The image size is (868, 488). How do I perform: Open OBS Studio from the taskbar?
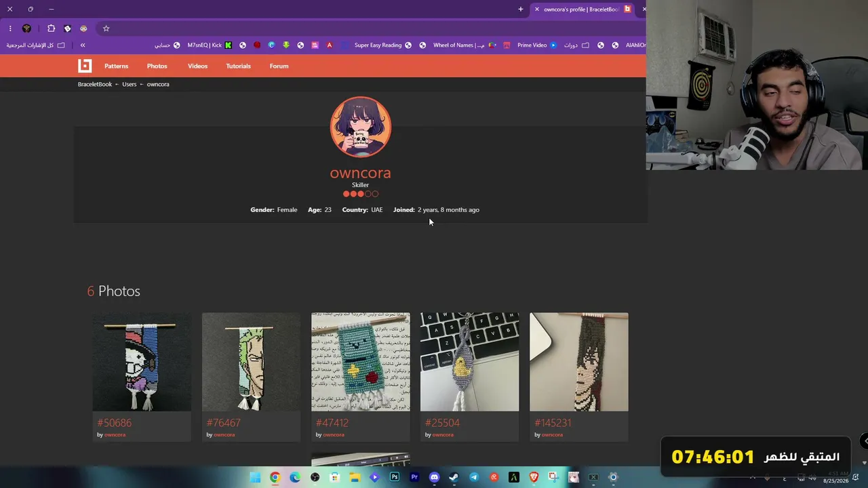coord(315,477)
